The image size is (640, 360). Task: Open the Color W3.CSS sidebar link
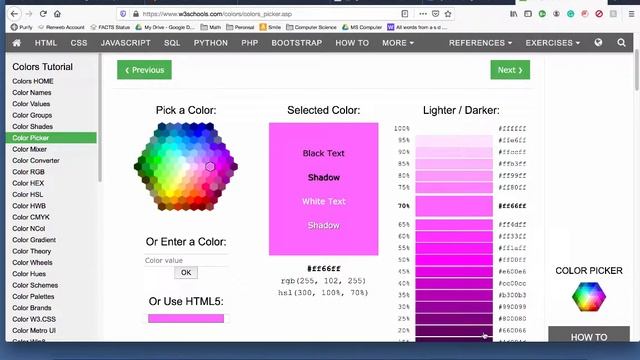point(34,319)
